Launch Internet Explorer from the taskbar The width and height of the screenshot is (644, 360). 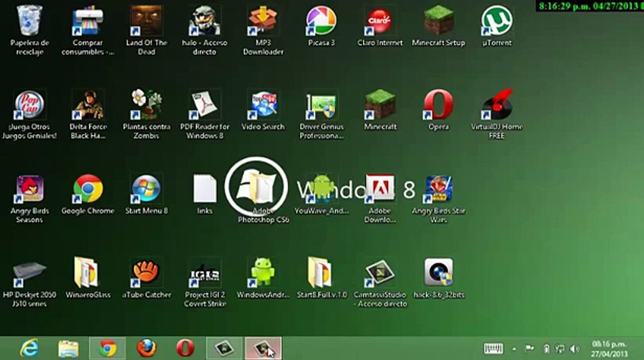[29, 348]
